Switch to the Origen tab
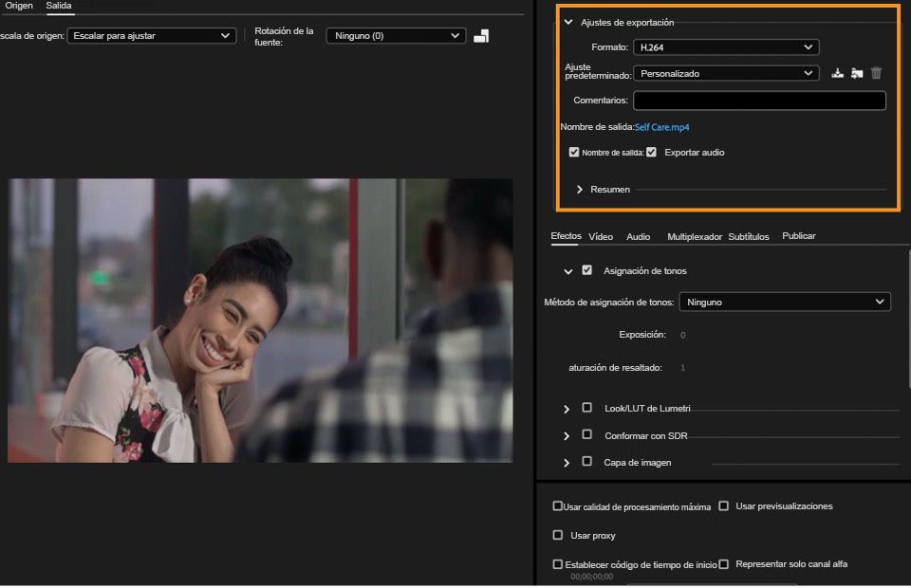The height and width of the screenshot is (588, 911). pos(18,6)
